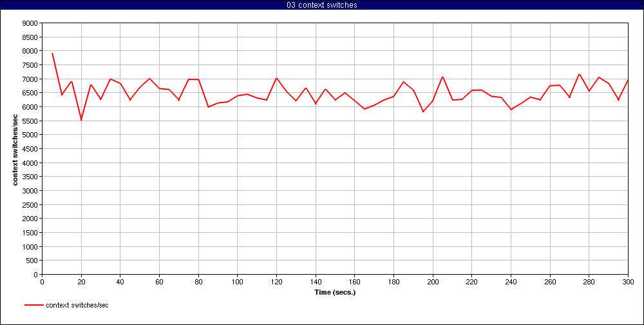Click the y-axis value 8000
This screenshot has height=325, width=644.
point(31,51)
